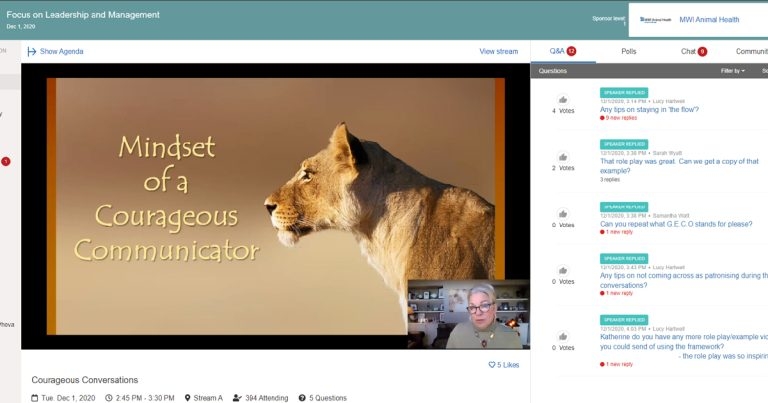
Task: Click the 'Courageous Conversations' session title
Action: tap(85, 380)
